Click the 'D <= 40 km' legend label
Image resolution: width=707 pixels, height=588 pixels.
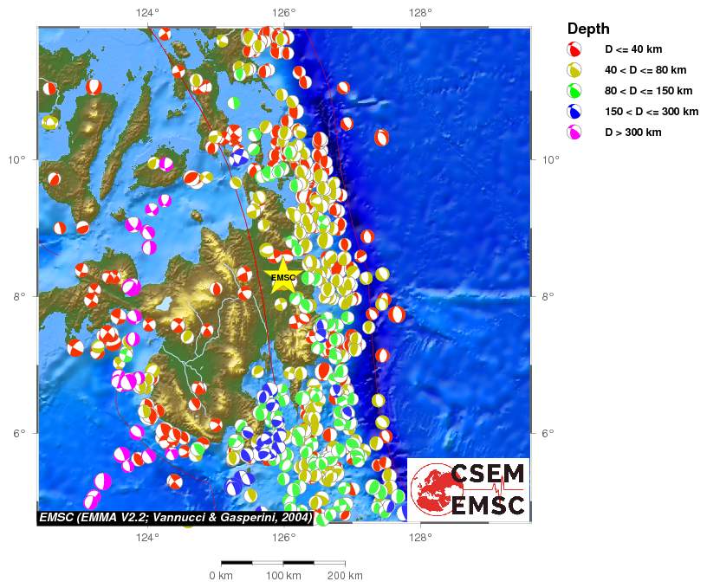(x=632, y=49)
